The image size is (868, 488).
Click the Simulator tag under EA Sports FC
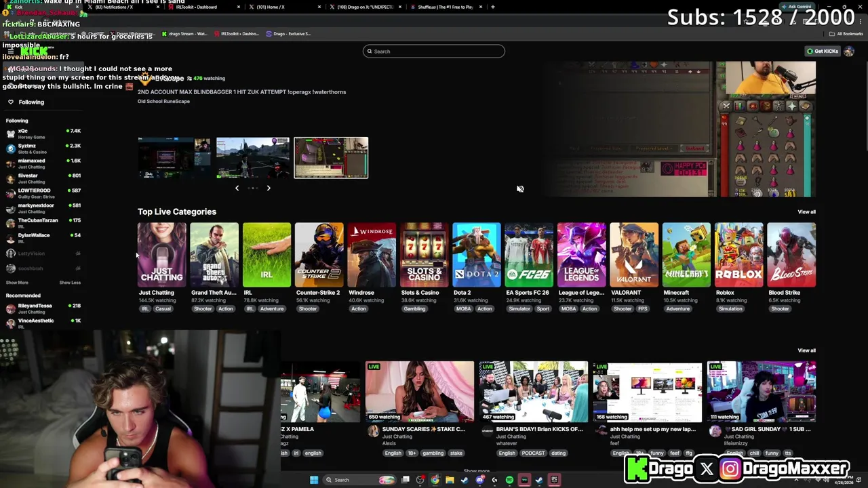(519, 309)
